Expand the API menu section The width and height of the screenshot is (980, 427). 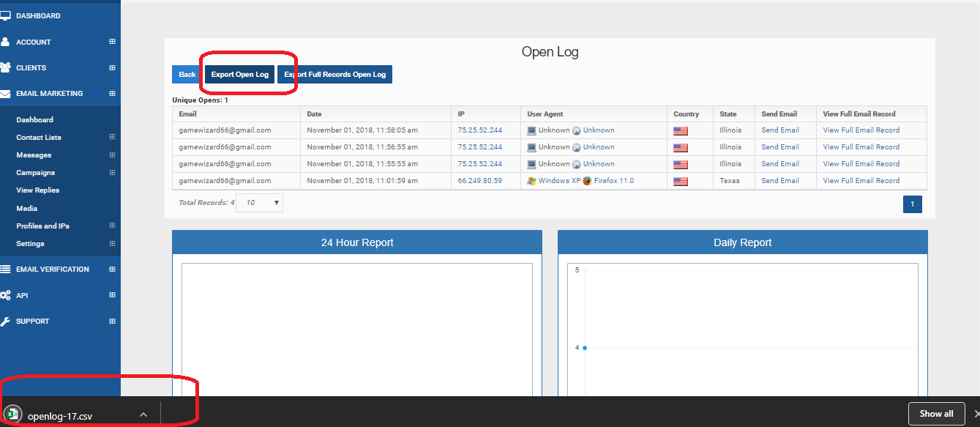[112, 295]
